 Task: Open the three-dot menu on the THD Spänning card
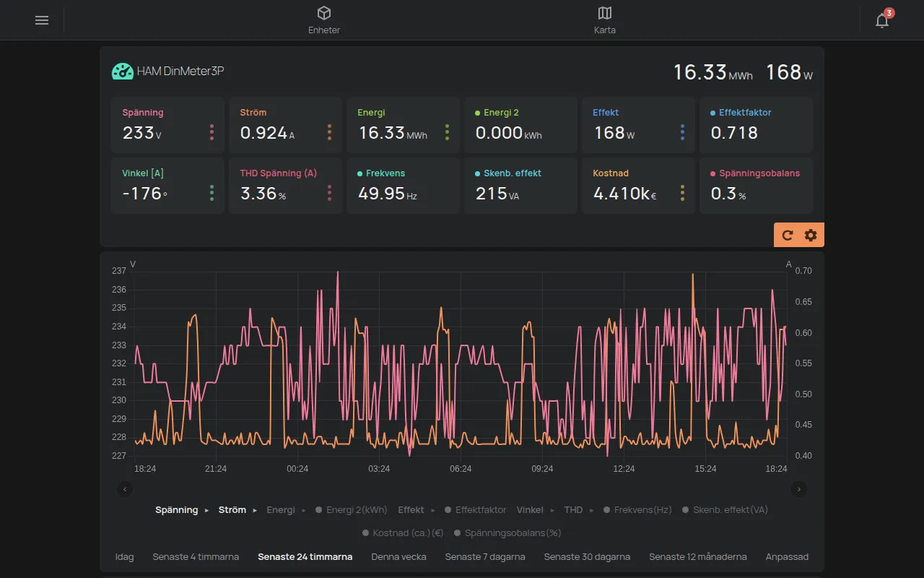(329, 193)
